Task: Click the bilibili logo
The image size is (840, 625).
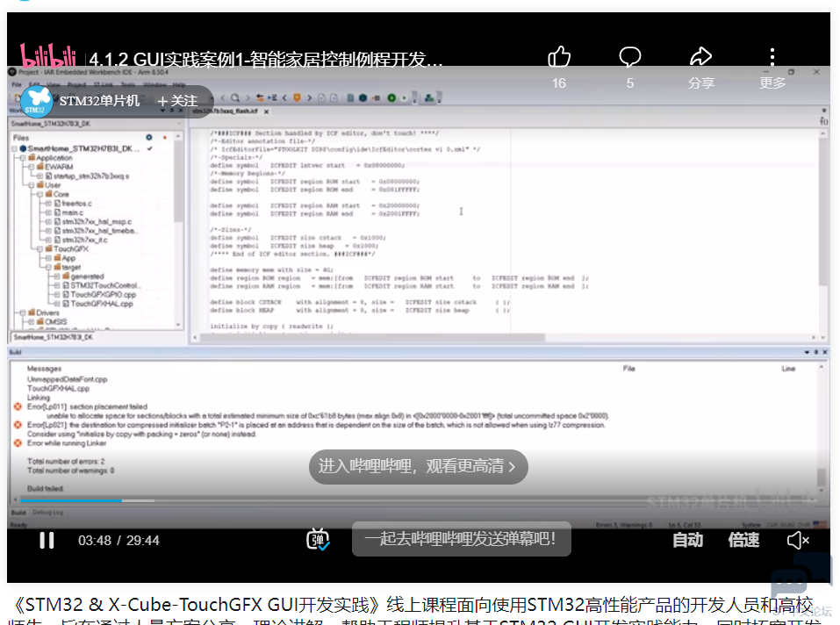Action: point(48,55)
